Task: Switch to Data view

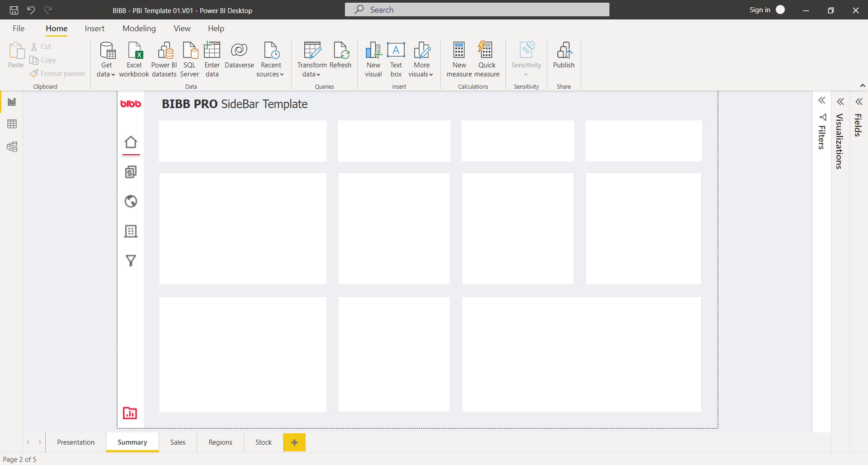Action: tap(12, 124)
